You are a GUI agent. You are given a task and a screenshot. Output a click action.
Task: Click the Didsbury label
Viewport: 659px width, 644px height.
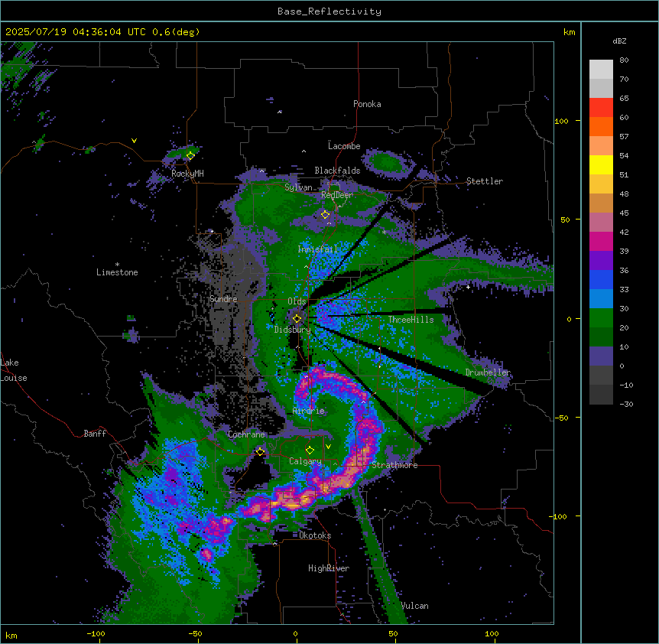(293, 330)
